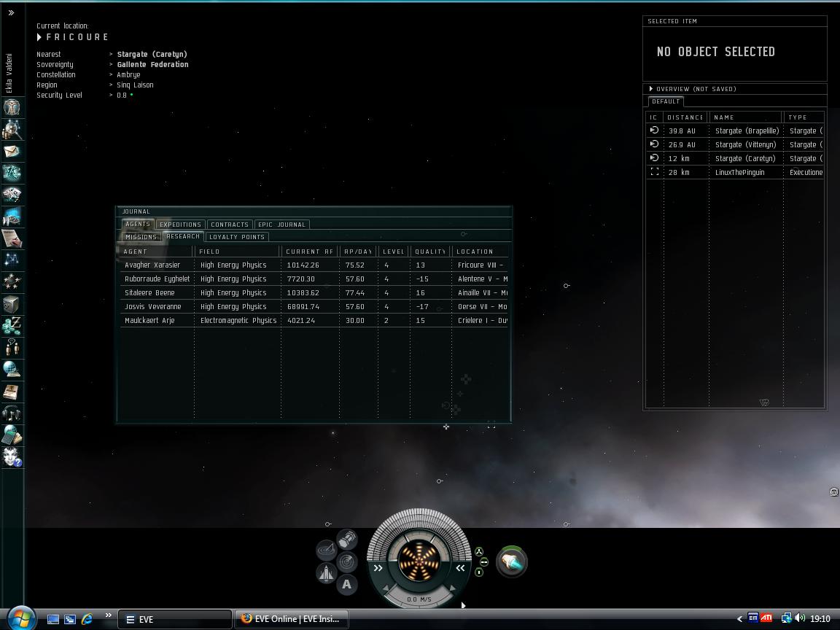Open the Loyalty Points sub-tab
The height and width of the screenshot is (630, 840).
click(x=237, y=237)
